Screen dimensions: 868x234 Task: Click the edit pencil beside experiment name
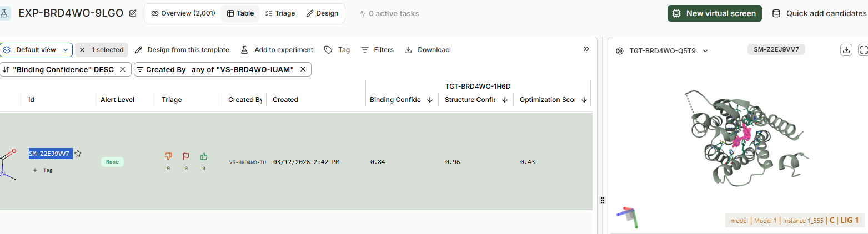coord(133,13)
